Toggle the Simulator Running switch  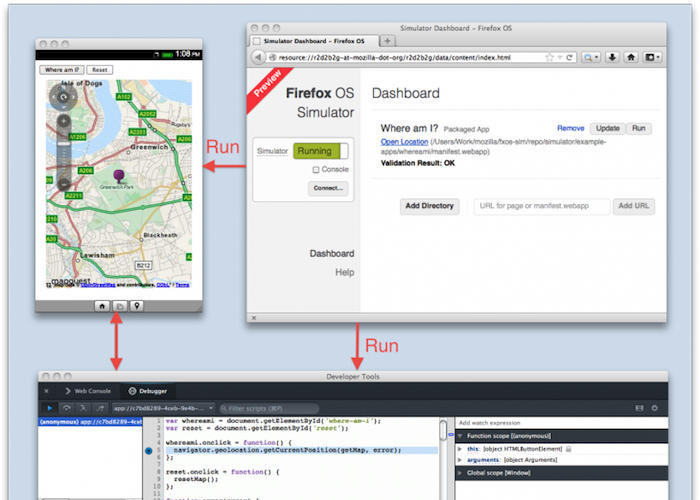point(322,151)
